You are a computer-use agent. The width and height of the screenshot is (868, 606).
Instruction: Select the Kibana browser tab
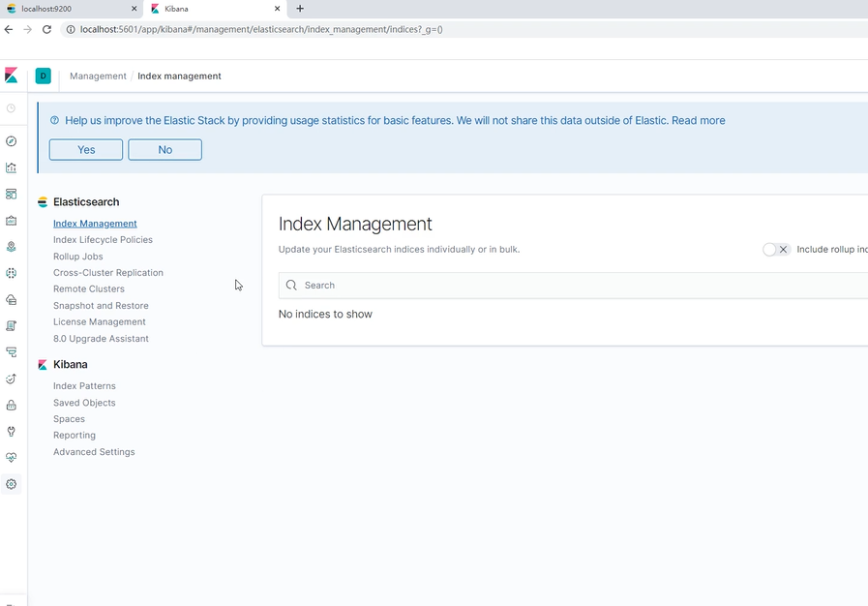tap(215, 9)
